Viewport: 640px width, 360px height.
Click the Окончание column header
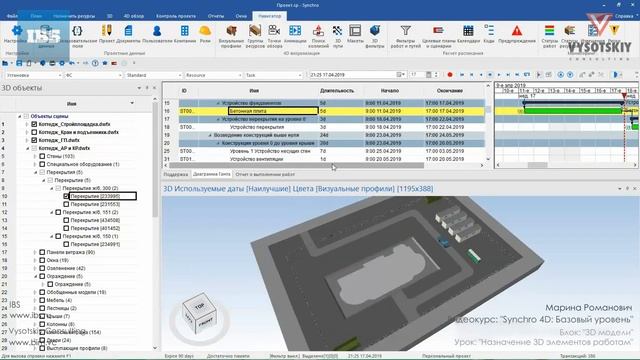click(x=450, y=91)
